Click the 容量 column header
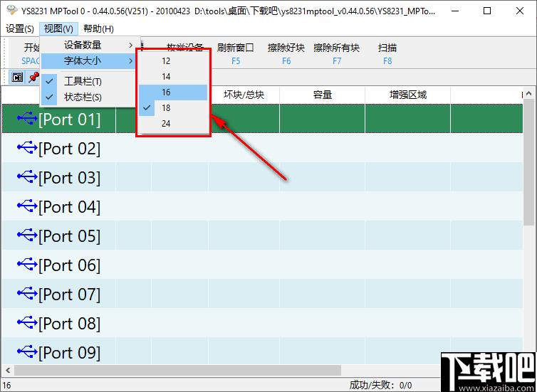Image resolution: width=537 pixels, height=392 pixels. coord(322,95)
